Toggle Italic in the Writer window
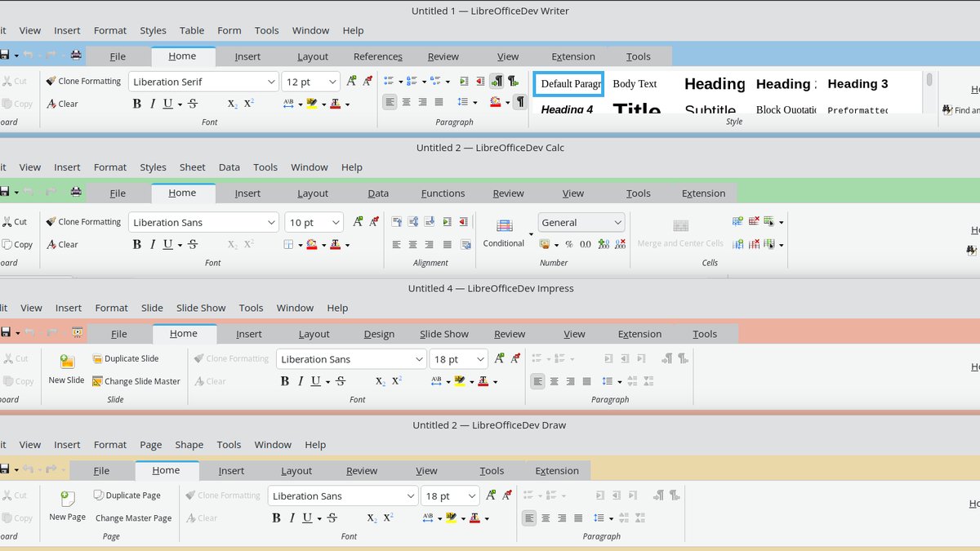 (152, 104)
